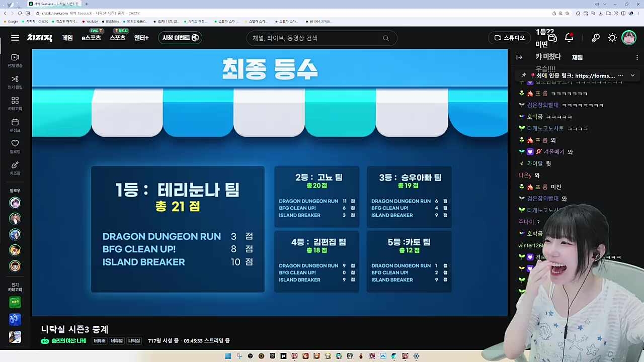Open the settings gear in taskbar
This screenshot has width=644, height=362.
[x=416, y=356]
